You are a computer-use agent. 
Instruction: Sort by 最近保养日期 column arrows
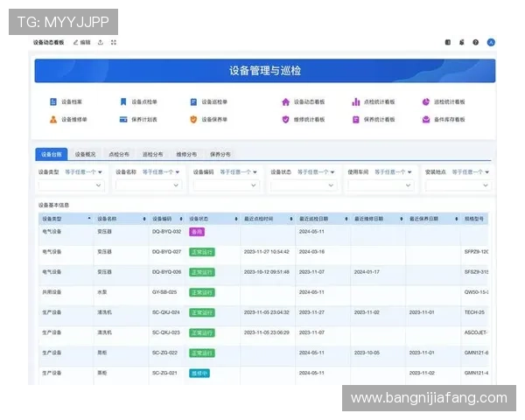tap(457, 219)
